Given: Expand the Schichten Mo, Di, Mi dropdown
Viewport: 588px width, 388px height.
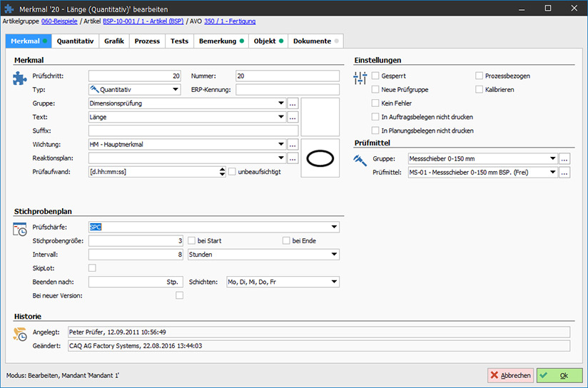Looking at the screenshot, I should tap(334, 282).
